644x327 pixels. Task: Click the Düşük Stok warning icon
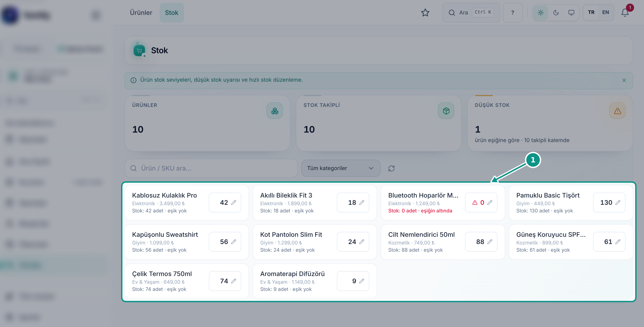click(x=617, y=111)
